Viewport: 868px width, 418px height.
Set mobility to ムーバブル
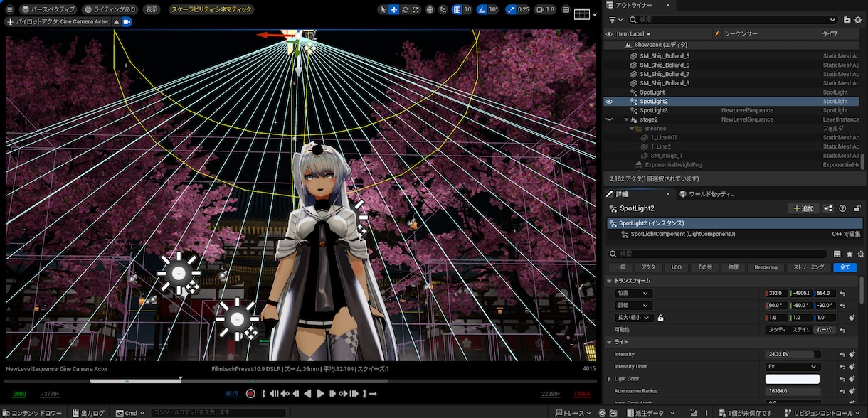(825, 330)
